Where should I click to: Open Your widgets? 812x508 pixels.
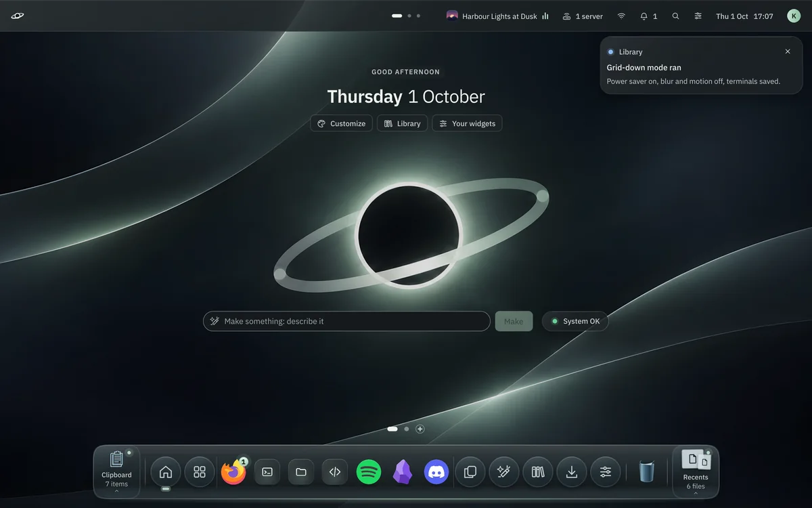tap(467, 123)
